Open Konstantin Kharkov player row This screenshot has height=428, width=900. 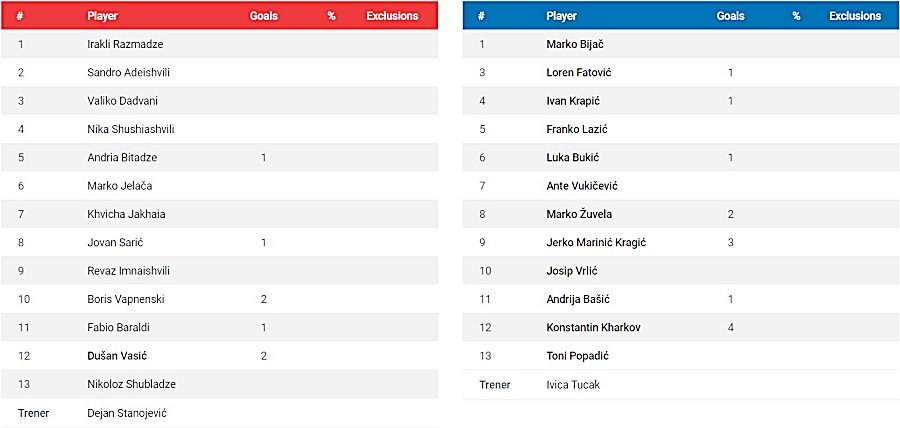681,328
